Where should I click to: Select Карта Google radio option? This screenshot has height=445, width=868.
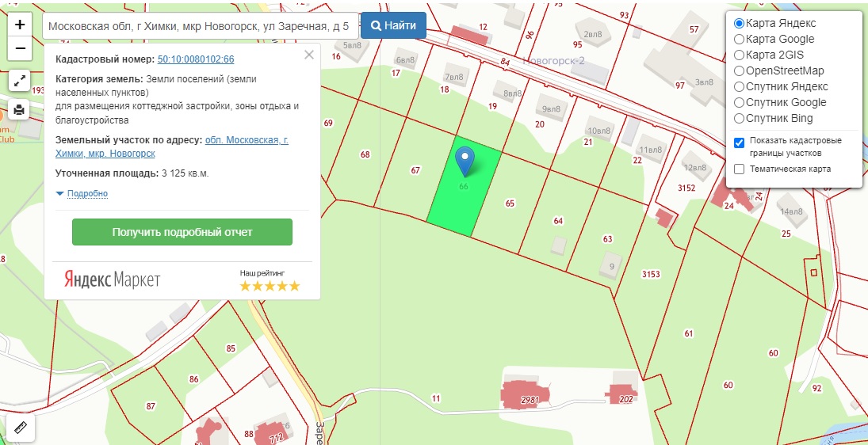[740, 39]
